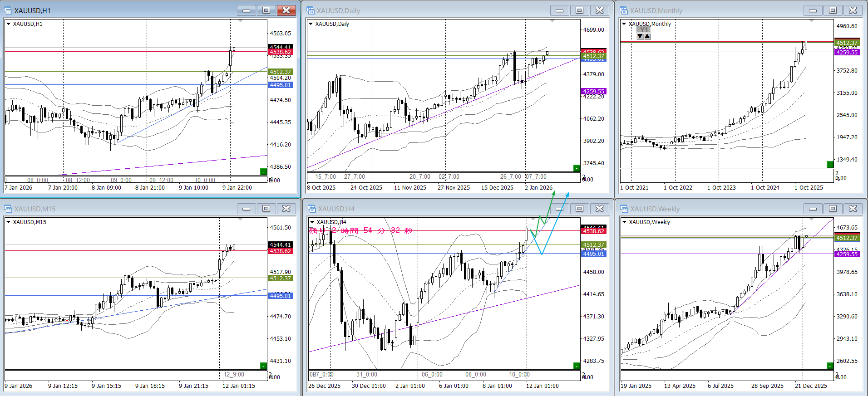Click the XAUUSD,Weekly window chart icon
Viewport: 868px width, 396px height.
click(624, 209)
